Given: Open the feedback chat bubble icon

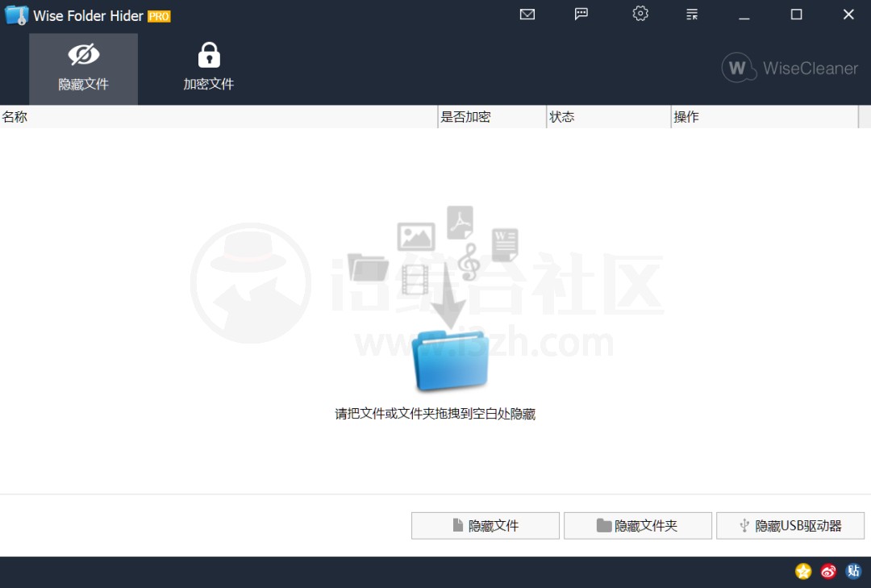Looking at the screenshot, I should tap(581, 14).
